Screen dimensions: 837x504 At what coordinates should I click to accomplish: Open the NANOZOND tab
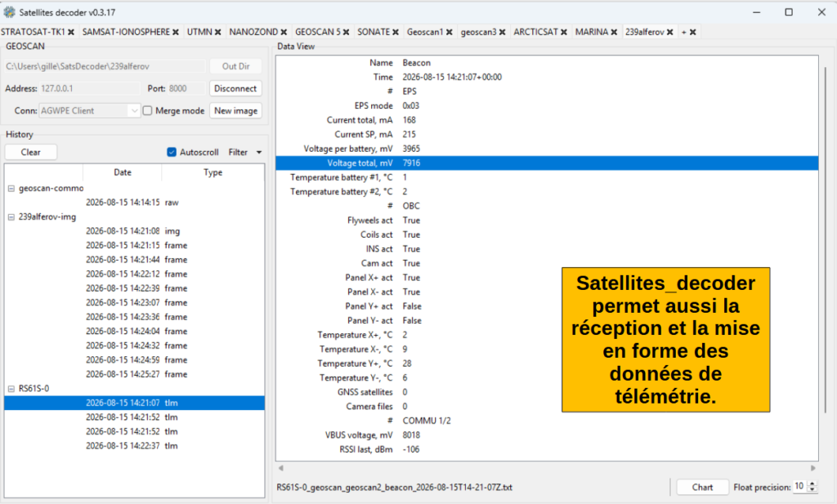click(253, 32)
